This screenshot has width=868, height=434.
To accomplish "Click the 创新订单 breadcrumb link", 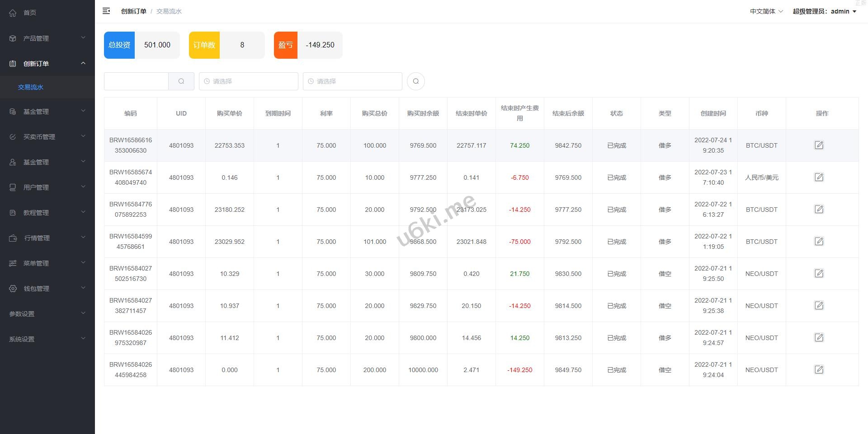I will point(133,11).
